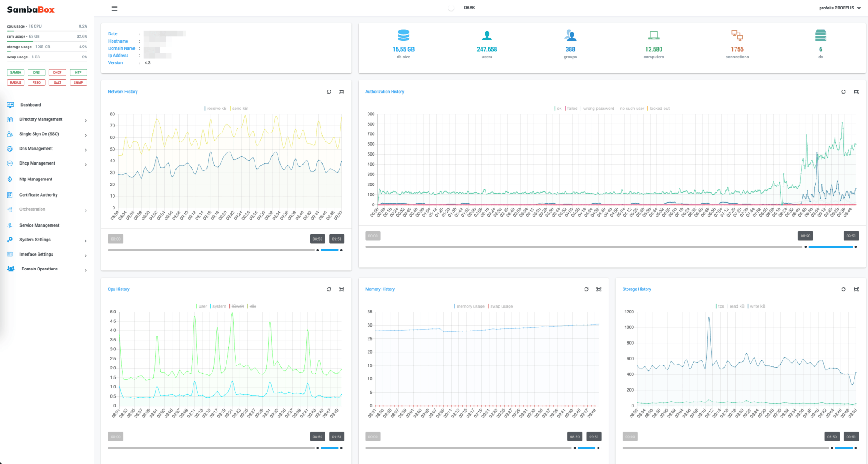Toggle the 'swap usage' series in Memory History
The width and height of the screenshot is (868, 464).
(501, 306)
